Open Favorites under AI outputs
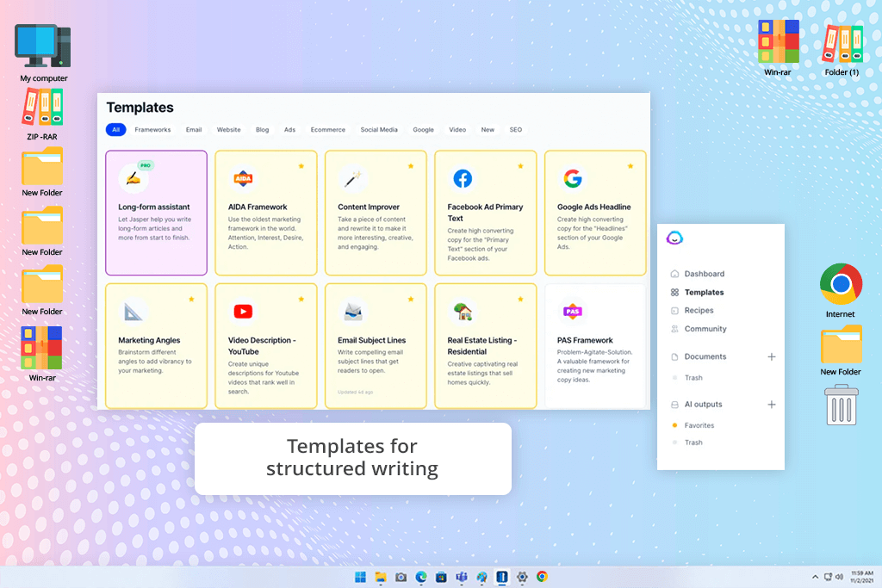The height and width of the screenshot is (588, 882). pyautogui.click(x=693, y=425)
